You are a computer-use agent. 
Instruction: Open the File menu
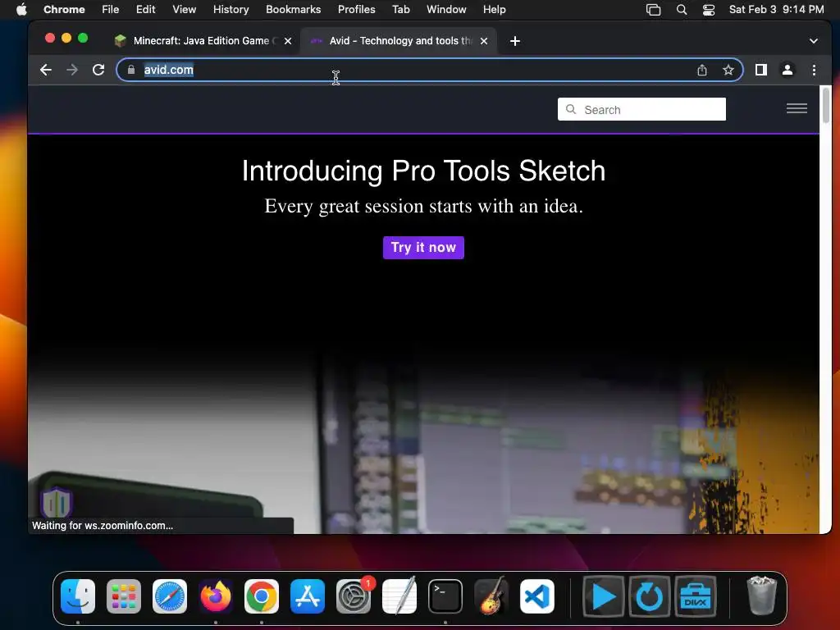[x=111, y=10]
